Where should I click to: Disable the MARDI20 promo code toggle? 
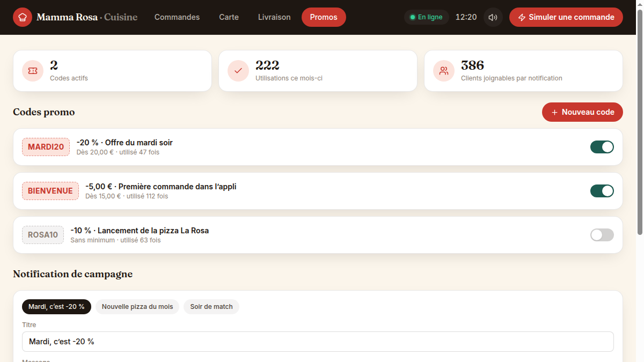point(602,147)
